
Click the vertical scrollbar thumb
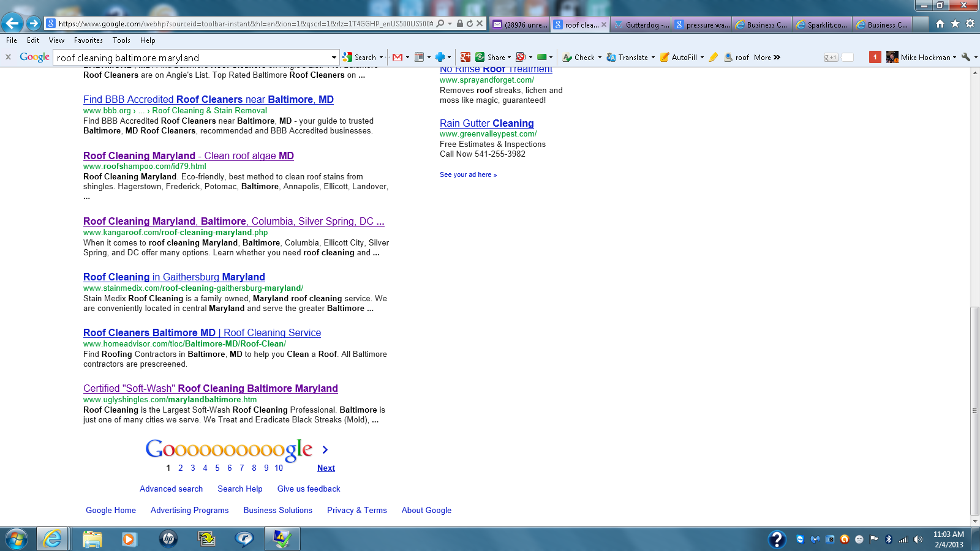[x=974, y=410]
